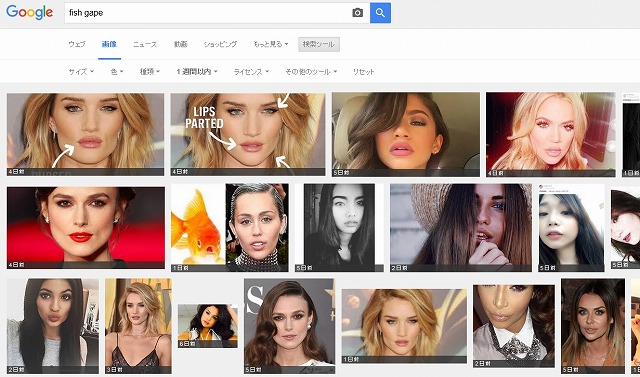Open blonde woman thumbnail with red-tinted background
Viewport: 640px width, 377px height.
point(551,134)
